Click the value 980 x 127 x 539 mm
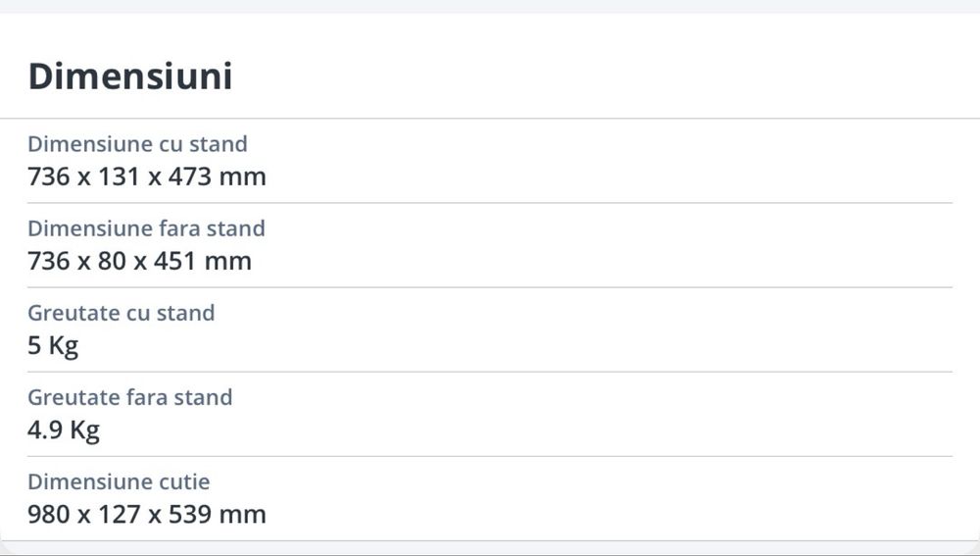This screenshot has width=980, height=556. point(147,515)
